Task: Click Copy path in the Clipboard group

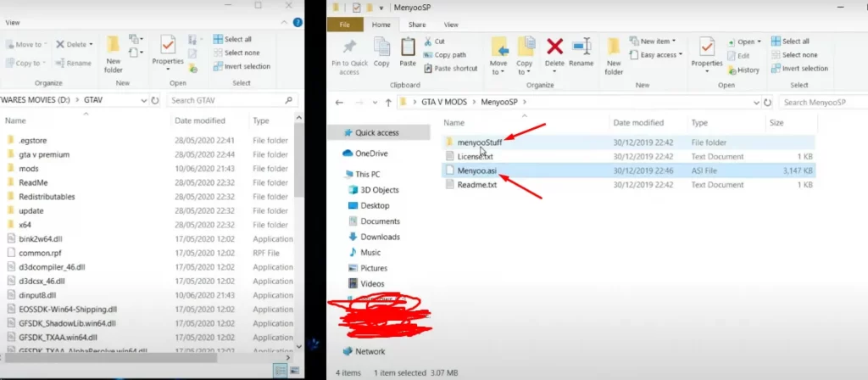Action: pos(450,54)
